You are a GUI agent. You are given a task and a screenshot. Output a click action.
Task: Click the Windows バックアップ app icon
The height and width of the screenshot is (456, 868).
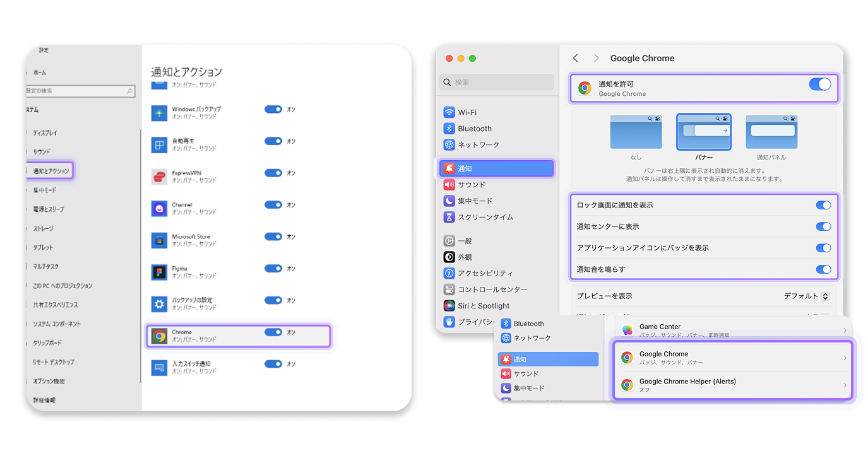point(159,114)
